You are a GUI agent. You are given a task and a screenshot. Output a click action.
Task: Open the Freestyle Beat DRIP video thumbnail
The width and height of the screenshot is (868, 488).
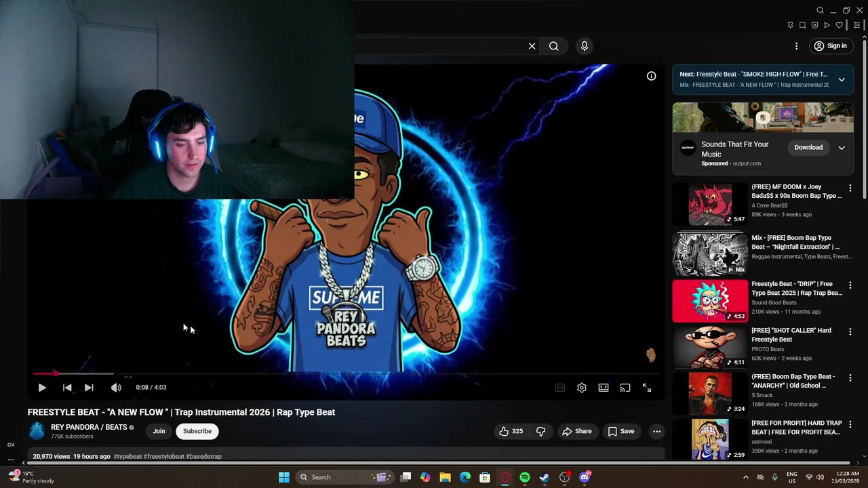point(710,301)
